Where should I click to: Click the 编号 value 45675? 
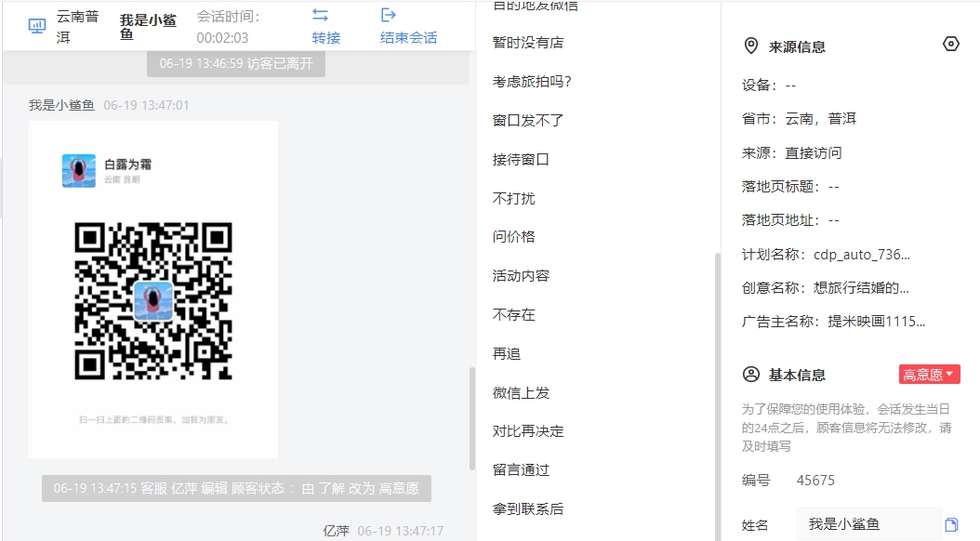click(815, 480)
